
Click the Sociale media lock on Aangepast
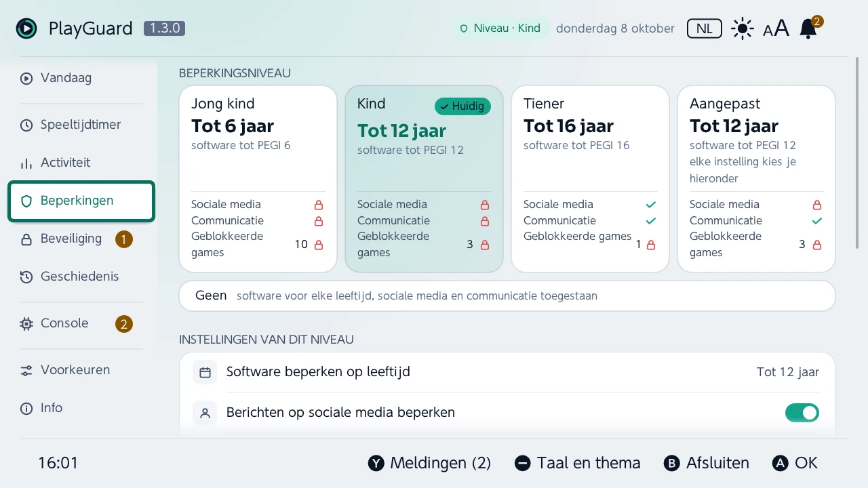(x=817, y=205)
